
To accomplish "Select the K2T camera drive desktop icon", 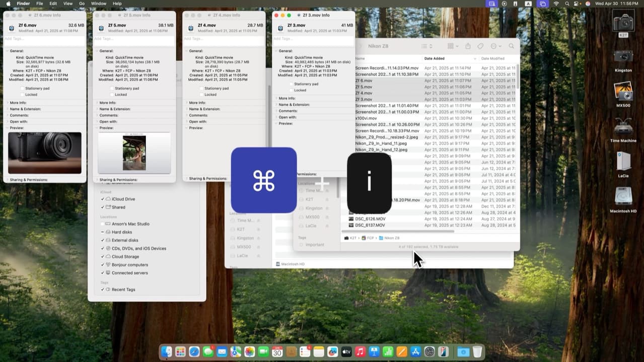I will (x=623, y=23).
